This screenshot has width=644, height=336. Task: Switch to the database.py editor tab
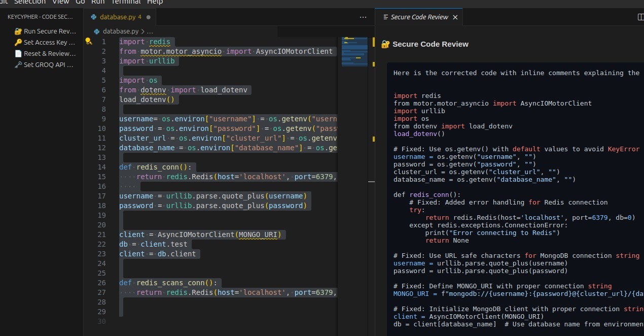pyautogui.click(x=120, y=17)
